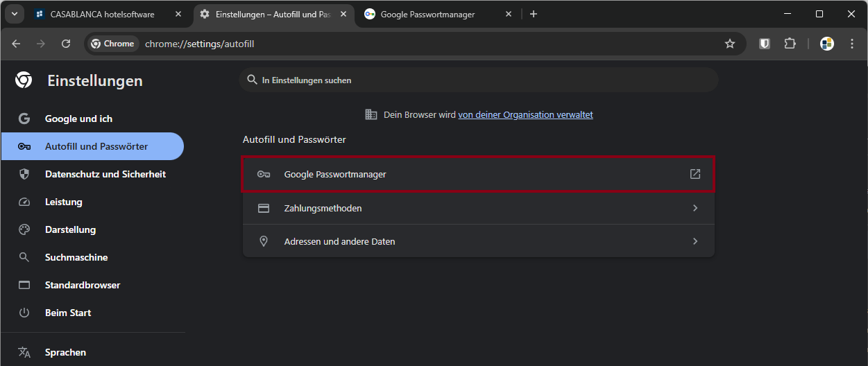Expand Adressen und andere Daten chevron
The height and width of the screenshot is (366, 868).
[695, 241]
